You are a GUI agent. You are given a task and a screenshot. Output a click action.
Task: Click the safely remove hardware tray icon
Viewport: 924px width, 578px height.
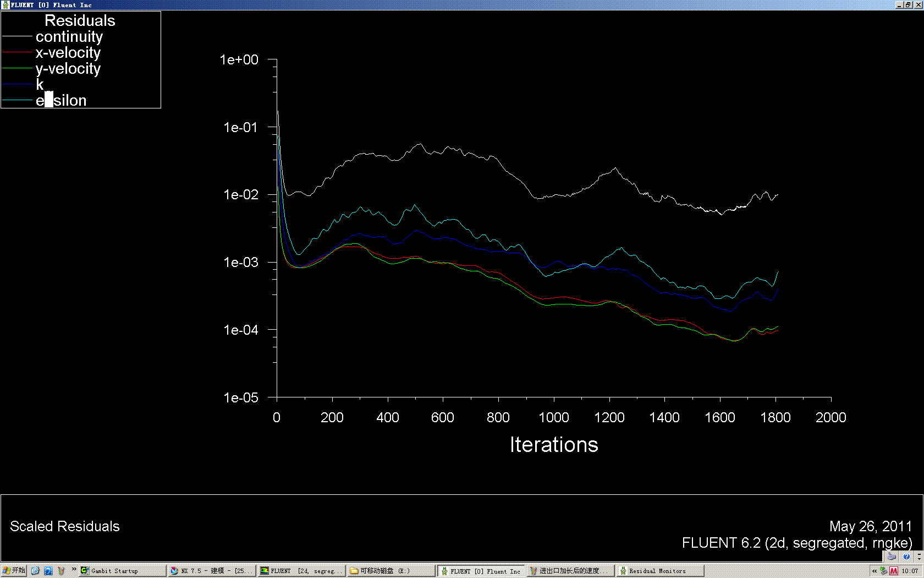click(884, 571)
